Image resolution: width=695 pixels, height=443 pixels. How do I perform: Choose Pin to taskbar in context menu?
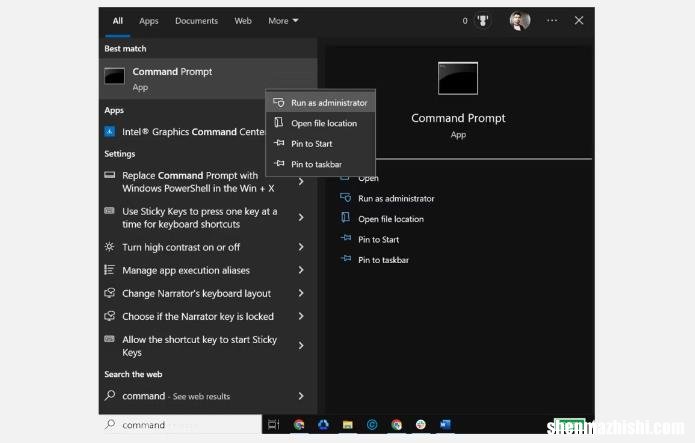tap(320, 164)
